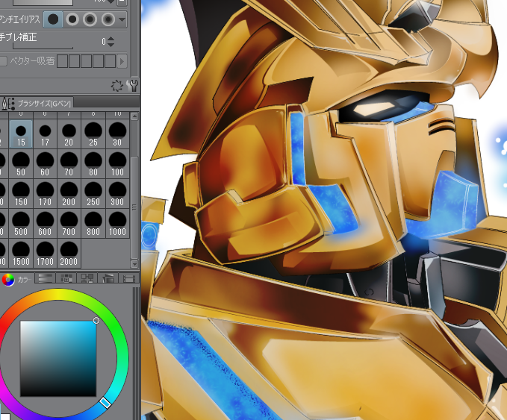Choose brush size 15 preset
Screen dimensions: 507x420
click(21, 134)
